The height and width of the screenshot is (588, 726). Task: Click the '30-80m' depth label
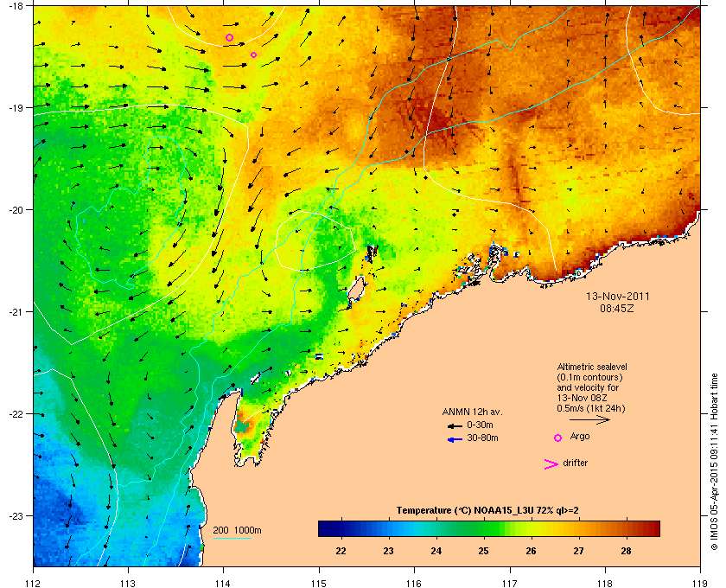(x=482, y=438)
